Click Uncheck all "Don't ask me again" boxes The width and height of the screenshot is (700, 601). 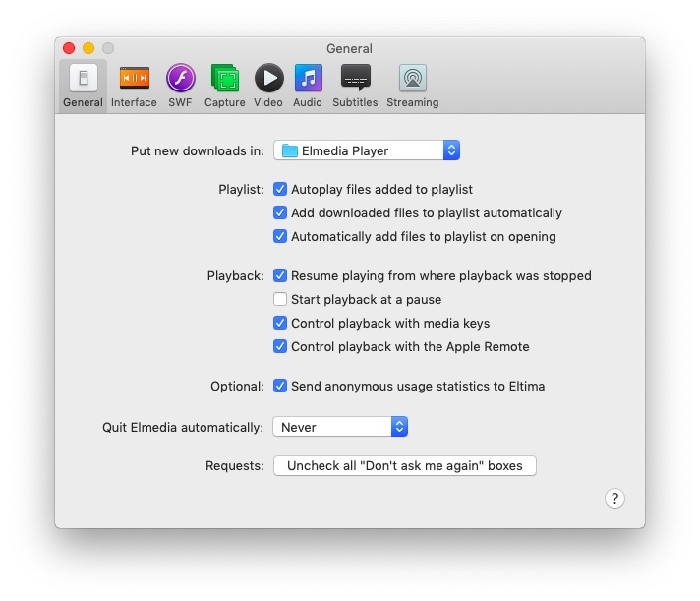(404, 465)
